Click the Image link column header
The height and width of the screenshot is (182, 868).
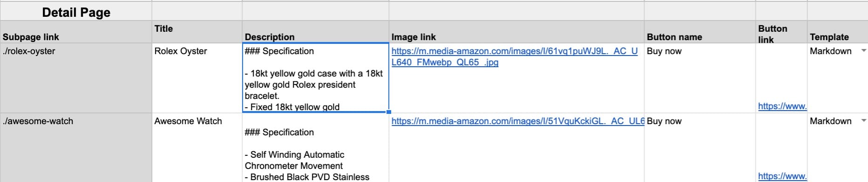[517, 32]
